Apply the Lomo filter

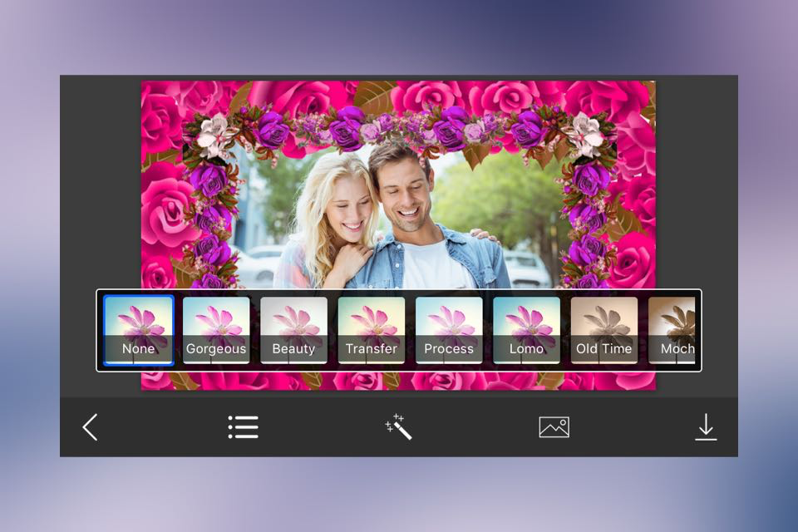(x=527, y=330)
